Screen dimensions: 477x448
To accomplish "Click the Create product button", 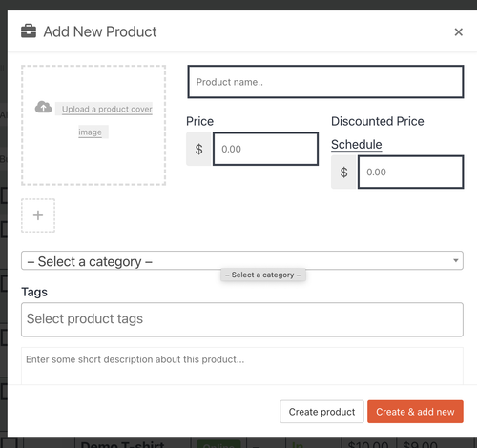I will coord(321,412).
